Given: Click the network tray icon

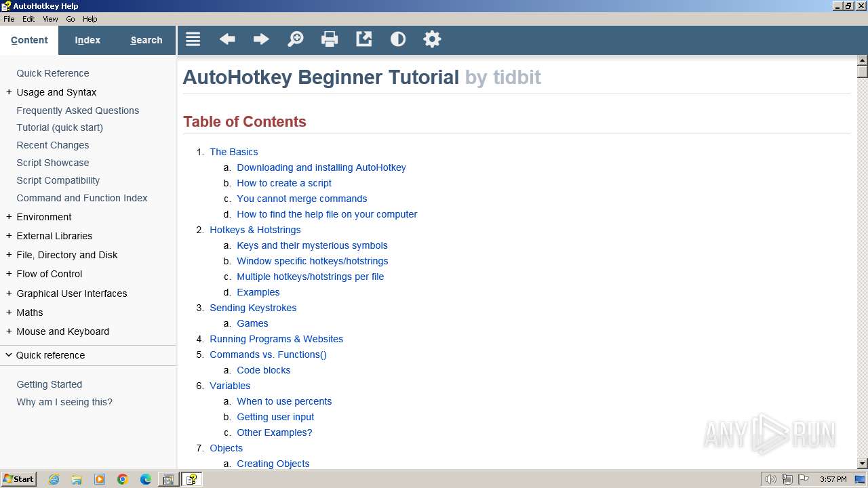Looking at the screenshot, I should coord(787,479).
